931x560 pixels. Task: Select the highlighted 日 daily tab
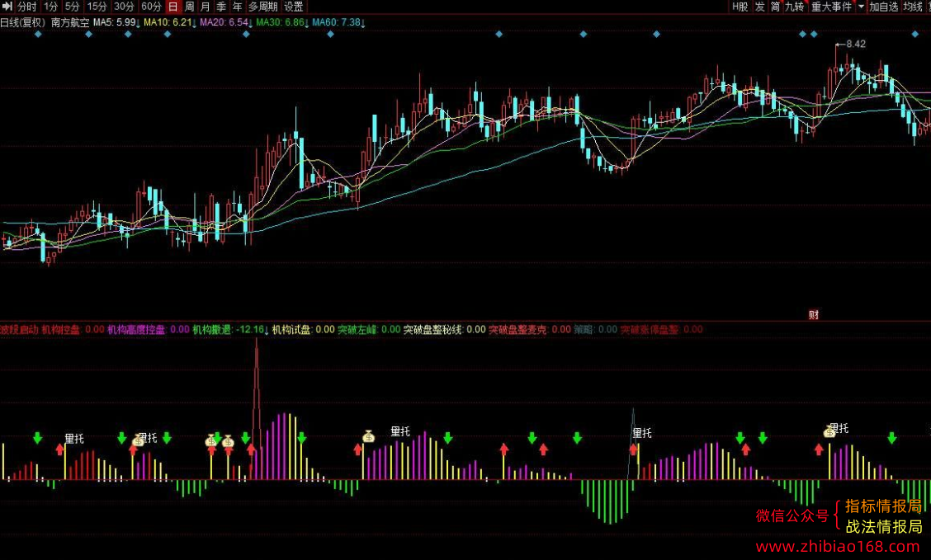172,7
